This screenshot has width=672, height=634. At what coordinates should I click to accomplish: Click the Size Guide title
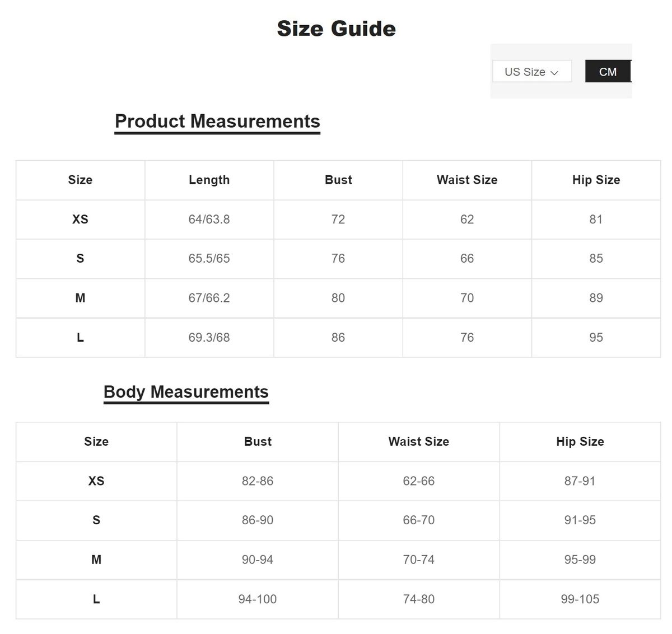pyautogui.click(x=336, y=29)
